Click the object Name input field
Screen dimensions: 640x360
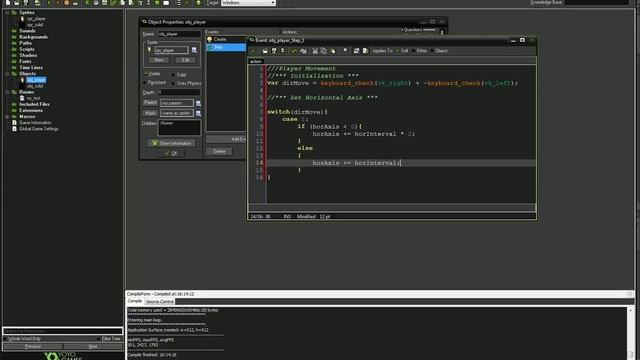(179, 34)
